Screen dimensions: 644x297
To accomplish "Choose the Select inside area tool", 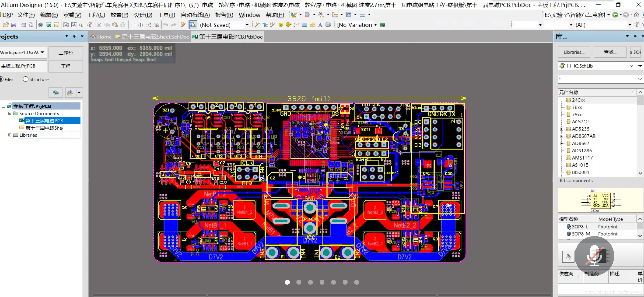I will point(132,25).
